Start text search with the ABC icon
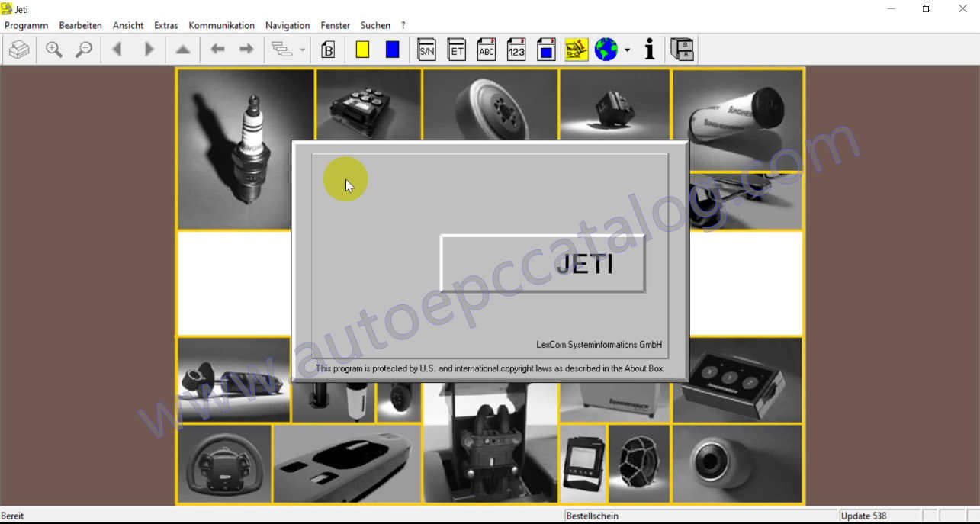980x524 pixels. point(486,49)
